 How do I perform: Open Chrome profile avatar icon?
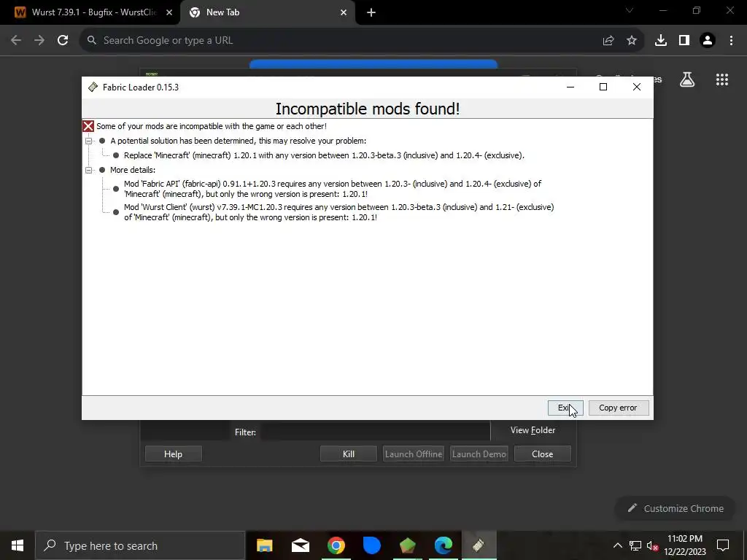[708, 41]
